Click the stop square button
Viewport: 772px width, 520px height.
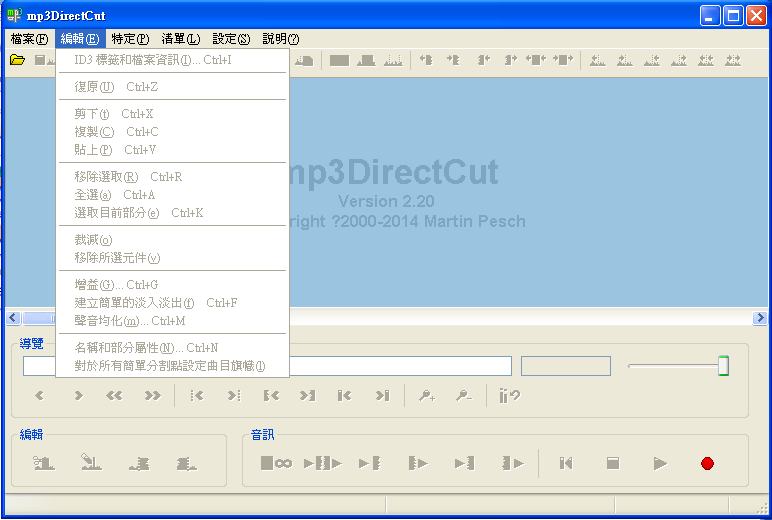[x=613, y=463]
